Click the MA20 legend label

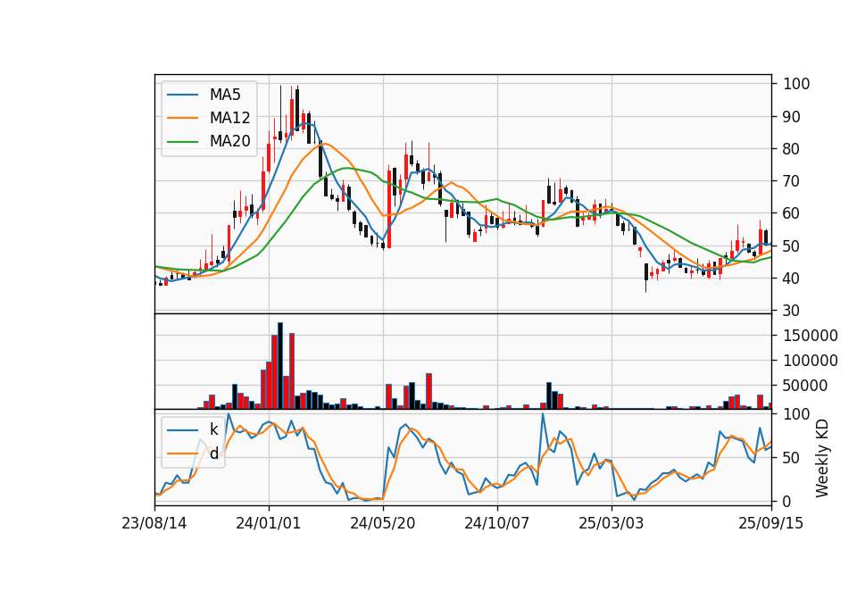click(x=229, y=141)
